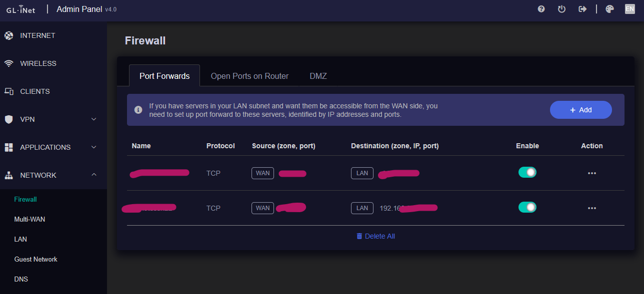644x294 pixels.
Task: Click the Clients devices icon in sidebar
Action: tap(8, 91)
